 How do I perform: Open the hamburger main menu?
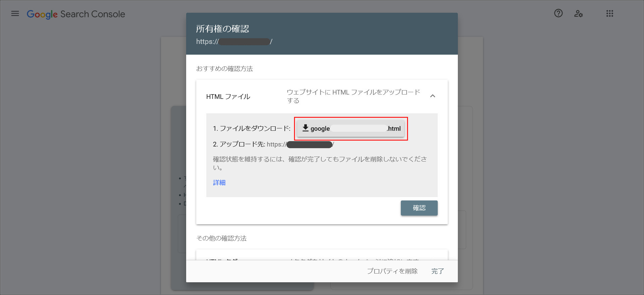click(x=15, y=14)
